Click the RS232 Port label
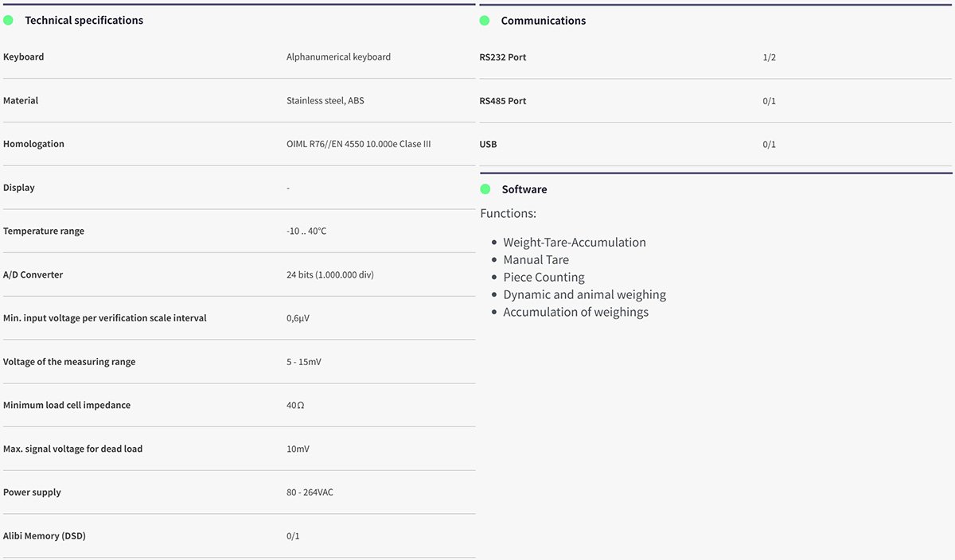Viewport: 955px width, 560px height. (x=502, y=57)
